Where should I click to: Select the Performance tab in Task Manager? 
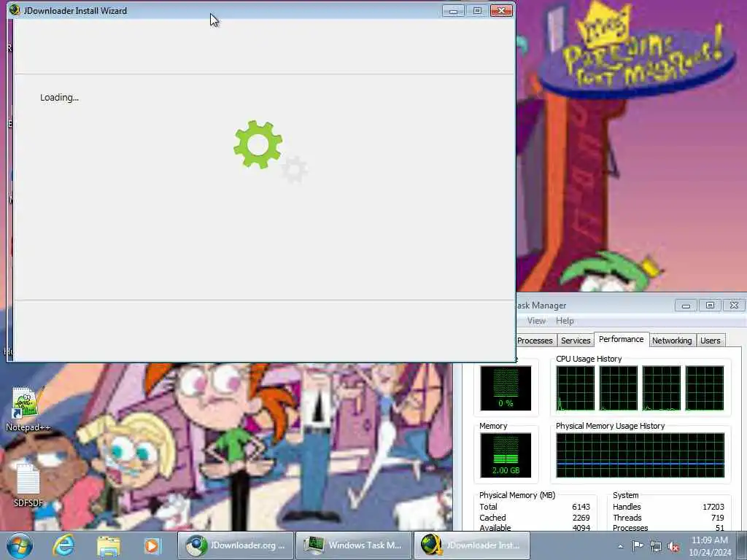[x=622, y=339]
